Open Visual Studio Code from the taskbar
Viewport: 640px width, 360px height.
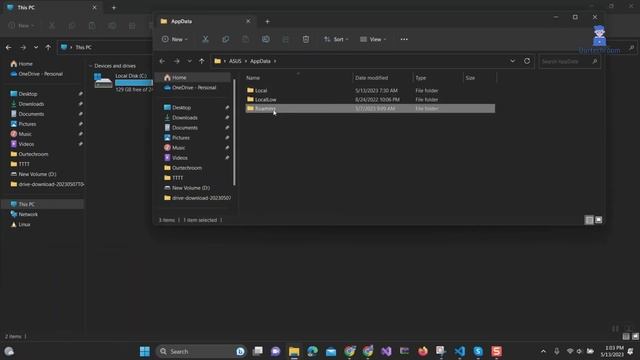point(460,351)
